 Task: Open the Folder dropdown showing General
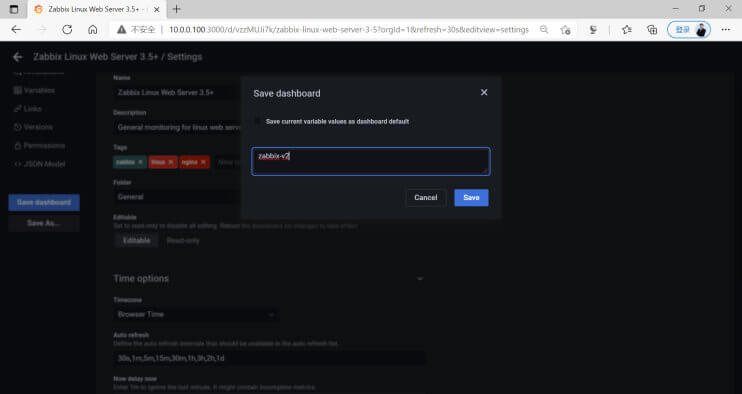[x=177, y=197]
